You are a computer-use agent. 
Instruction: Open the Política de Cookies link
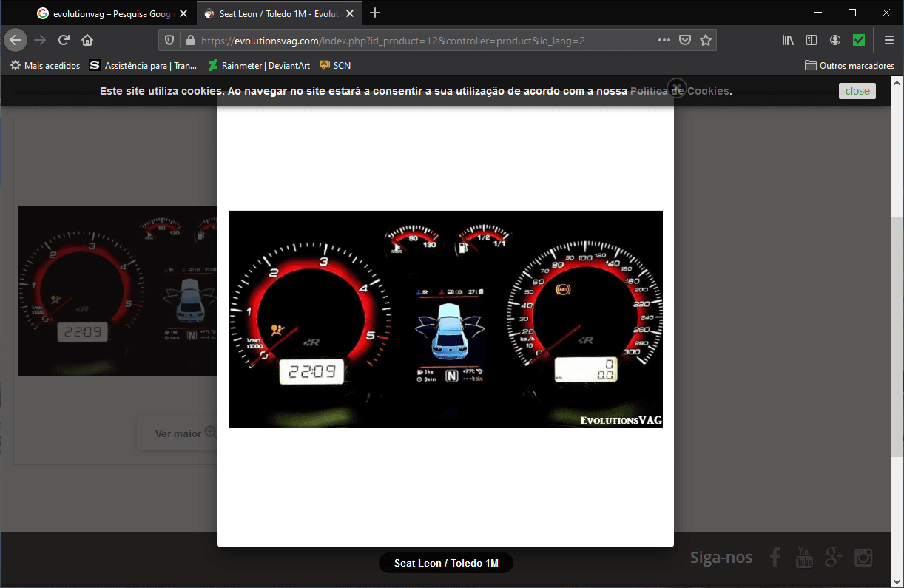(680, 91)
